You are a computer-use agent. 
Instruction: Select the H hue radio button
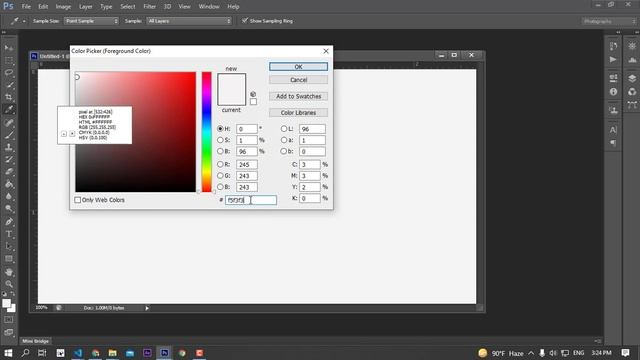tap(220, 129)
